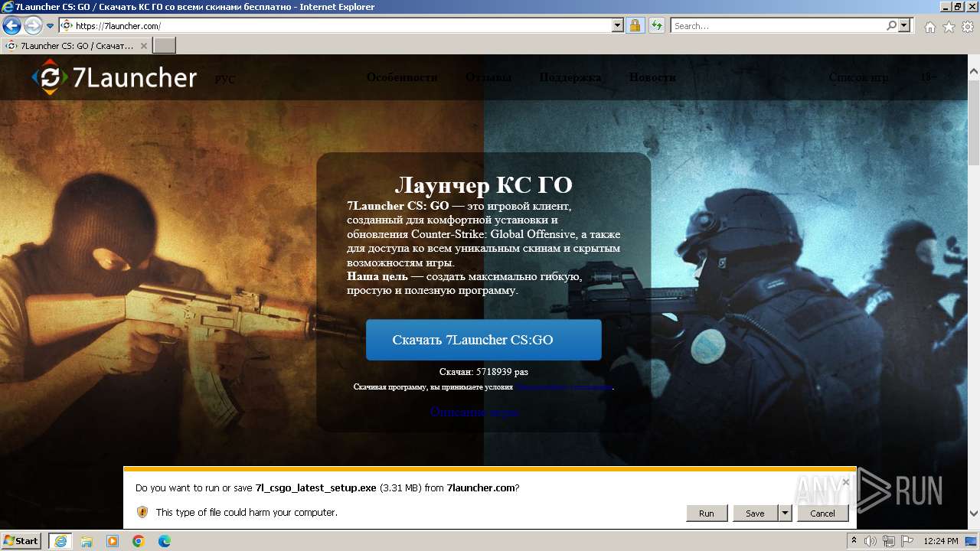The height and width of the screenshot is (551, 980).
Task: Open the Новости menu item
Action: tap(652, 77)
